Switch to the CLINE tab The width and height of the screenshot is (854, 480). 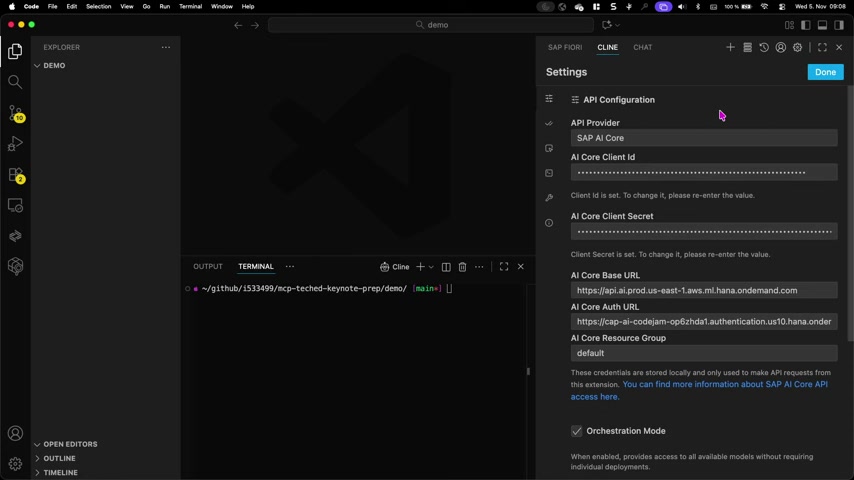coord(607,47)
